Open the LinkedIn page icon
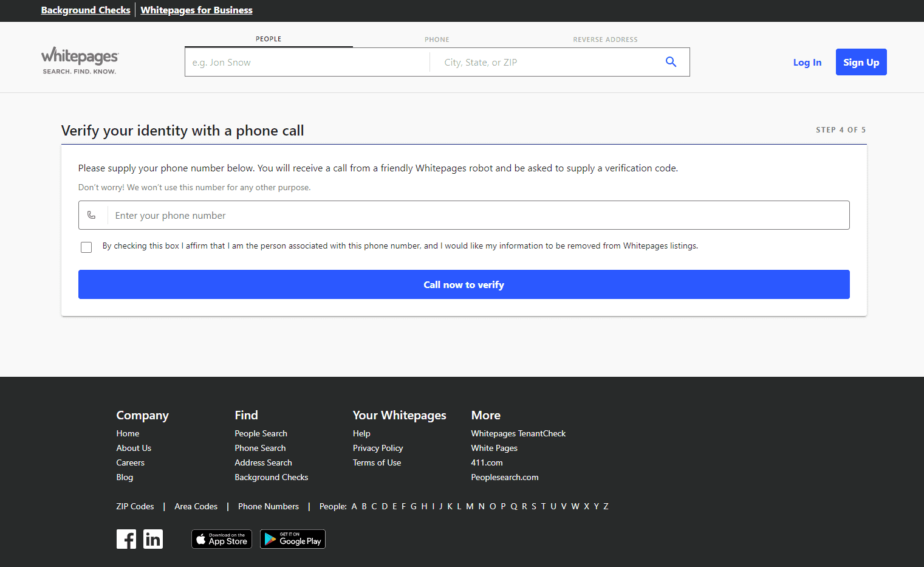The width and height of the screenshot is (924, 567). coord(153,539)
